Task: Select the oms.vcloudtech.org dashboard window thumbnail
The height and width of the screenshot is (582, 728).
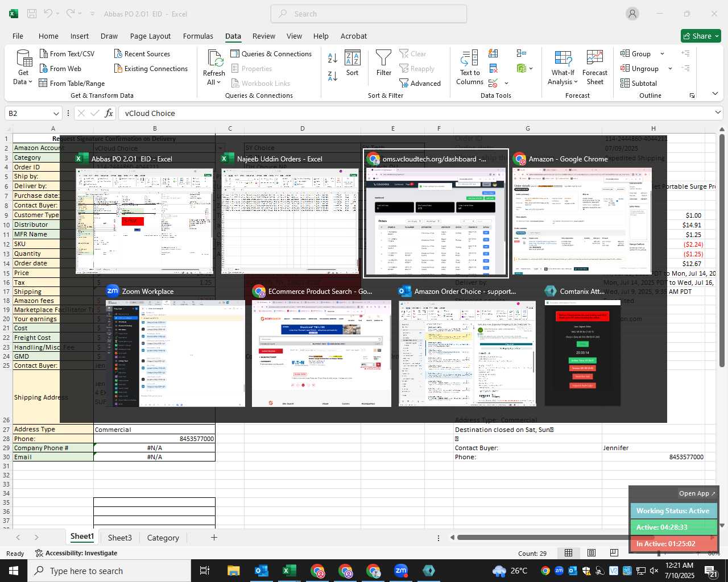Action: point(436,215)
